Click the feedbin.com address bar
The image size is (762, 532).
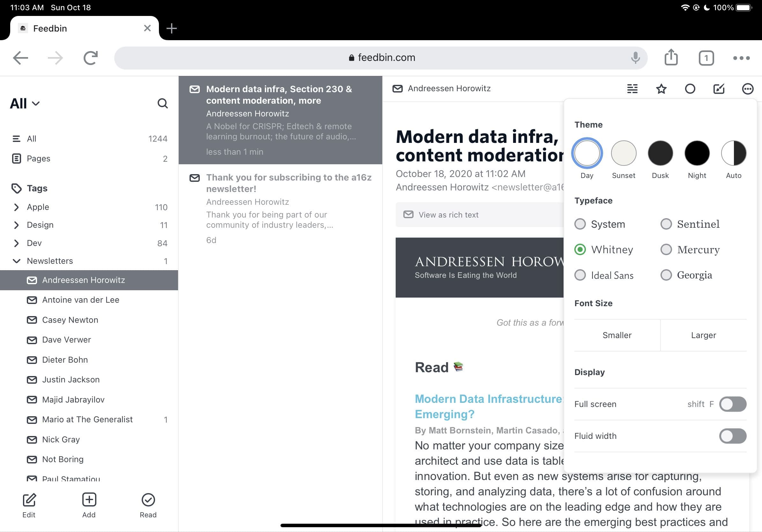coord(381,58)
